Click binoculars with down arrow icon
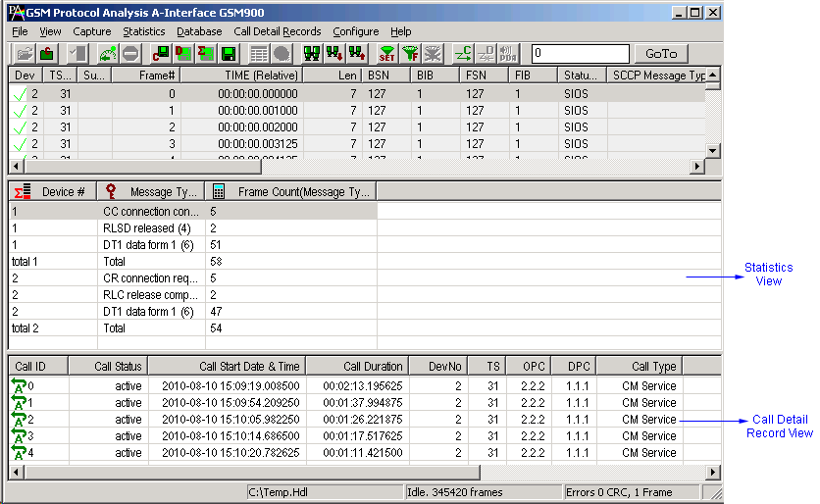The image size is (820, 504). [334, 53]
